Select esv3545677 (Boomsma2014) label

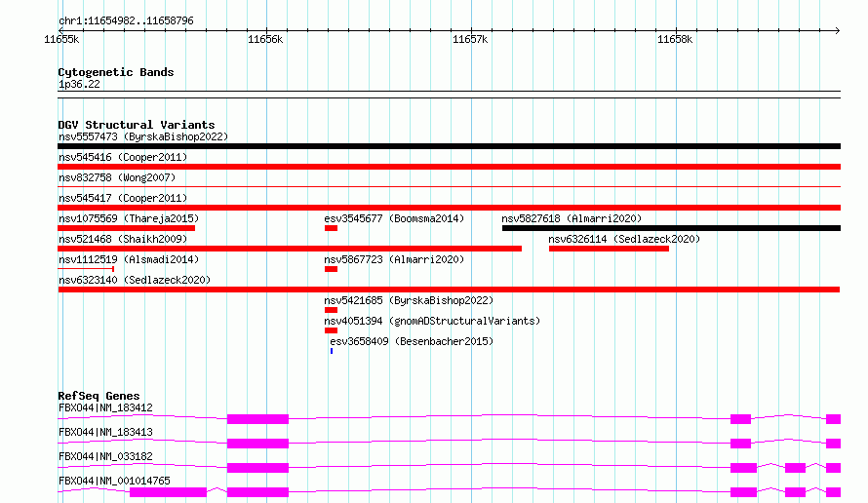click(394, 218)
